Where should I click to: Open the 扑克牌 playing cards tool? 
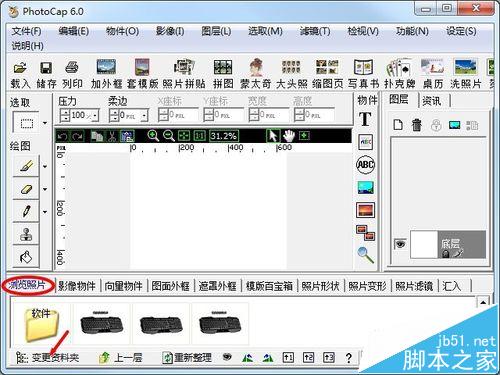coord(399,74)
